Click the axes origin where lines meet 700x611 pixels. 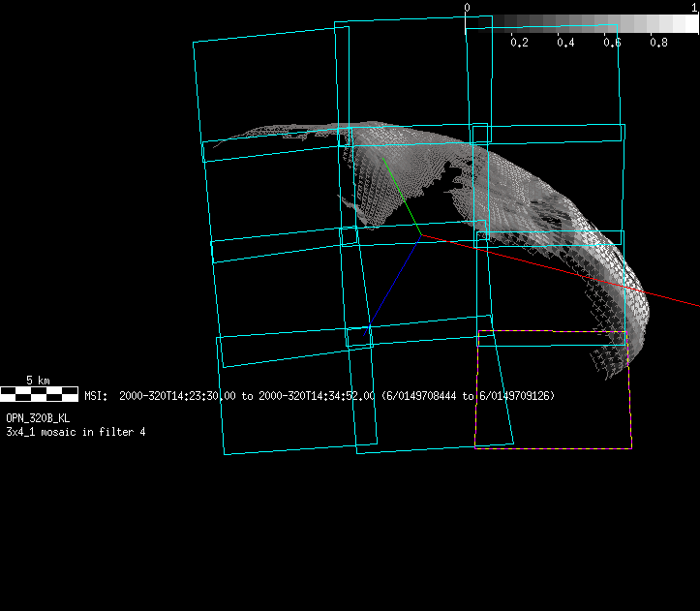420,235
